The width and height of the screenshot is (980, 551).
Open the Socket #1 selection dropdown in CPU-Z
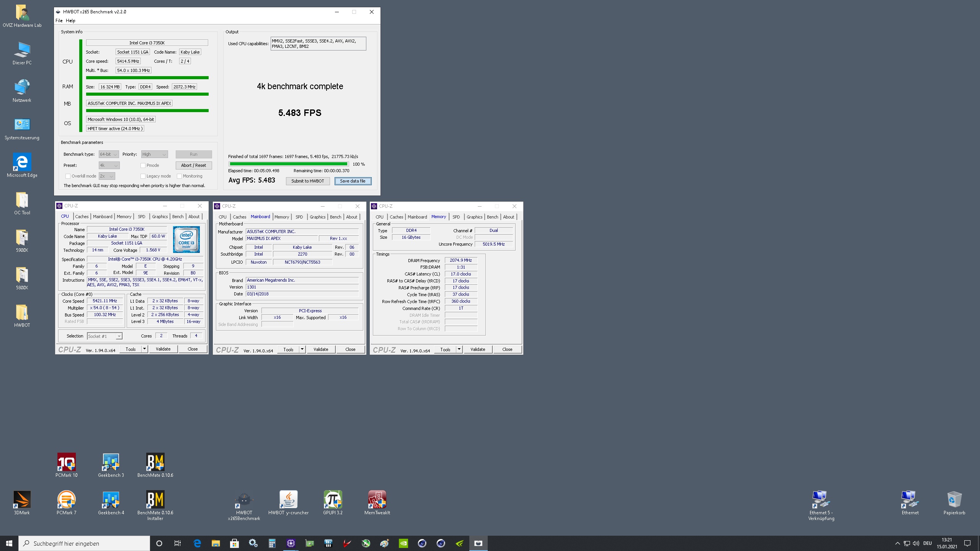105,336
